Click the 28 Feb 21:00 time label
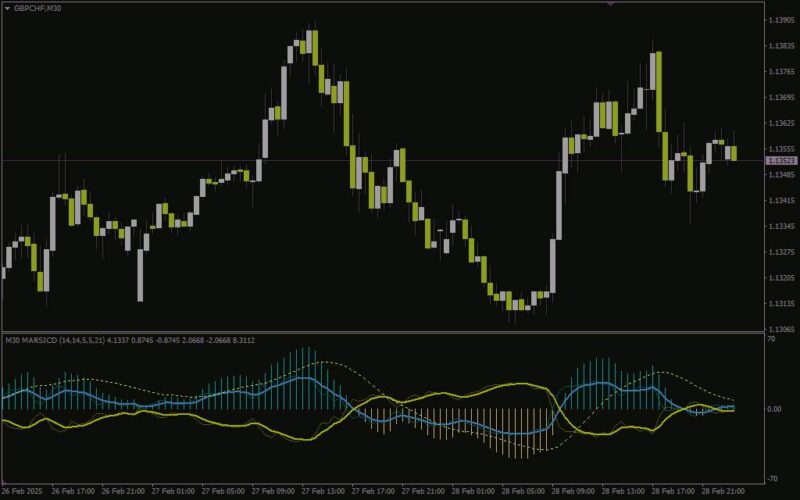 (x=723, y=491)
